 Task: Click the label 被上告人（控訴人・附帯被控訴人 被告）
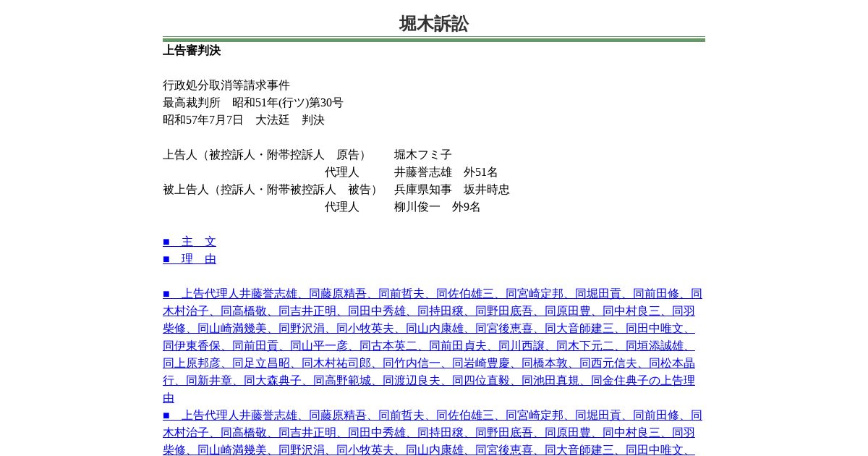tap(273, 190)
